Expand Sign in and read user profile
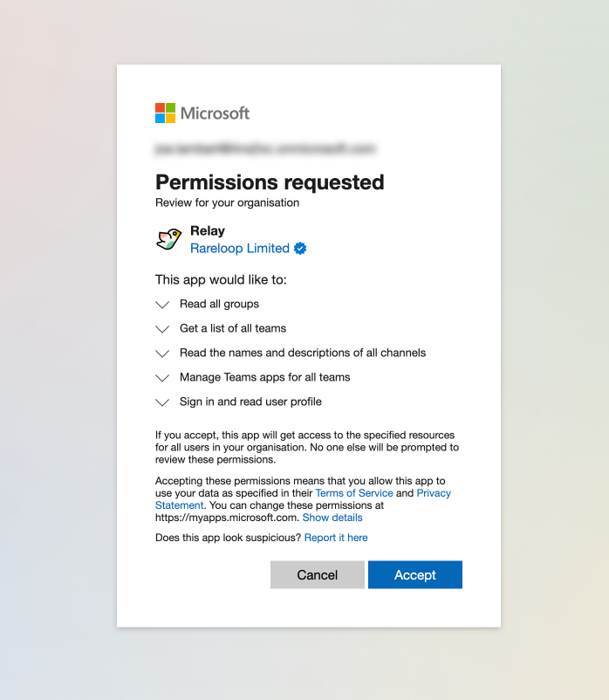The image size is (609, 700). pos(161,402)
